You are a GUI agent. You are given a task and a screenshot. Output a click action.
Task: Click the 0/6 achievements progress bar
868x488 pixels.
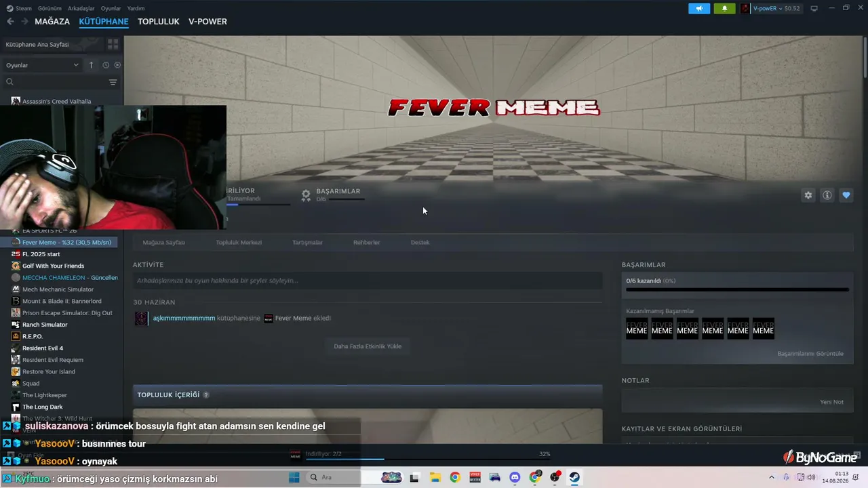coord(737,289)
